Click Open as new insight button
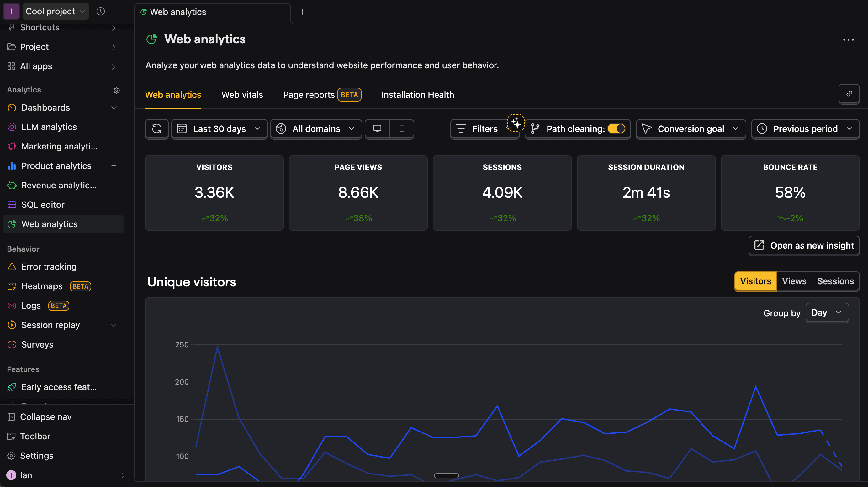868x487 pixels. [x=804, y=245]
